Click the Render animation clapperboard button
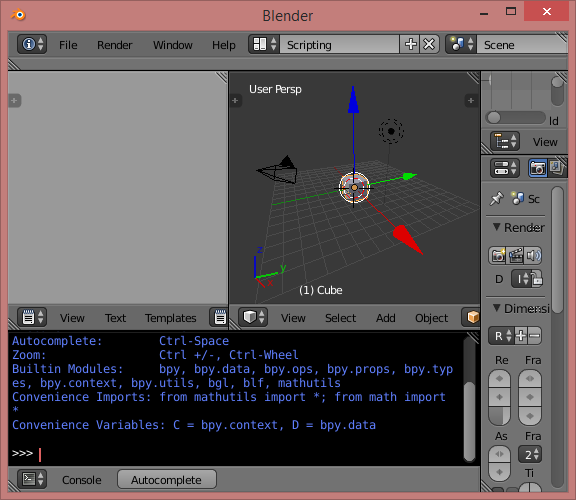 (x=515, y=255)
